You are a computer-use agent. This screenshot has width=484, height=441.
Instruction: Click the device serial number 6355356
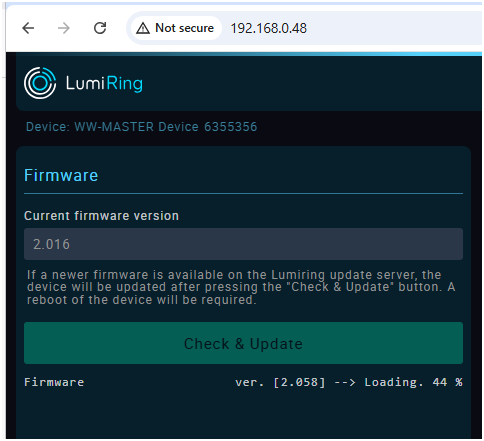tap(231, 127)
